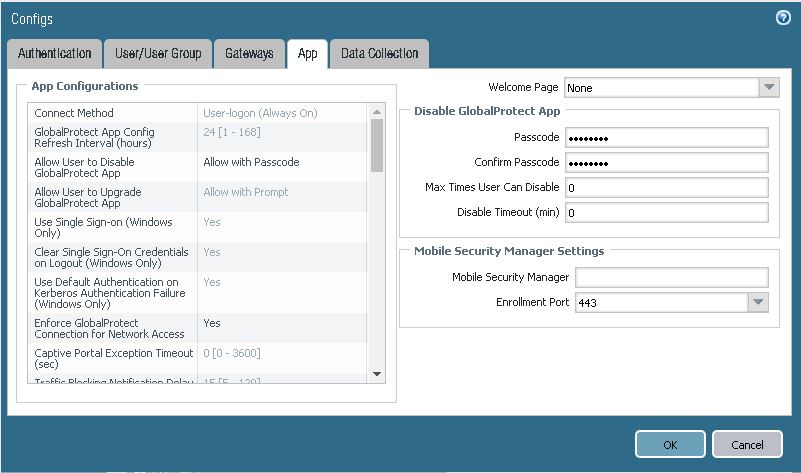801x473 pixels.
Task: Open the User/User Group tab
Action: tap(158, 54)
